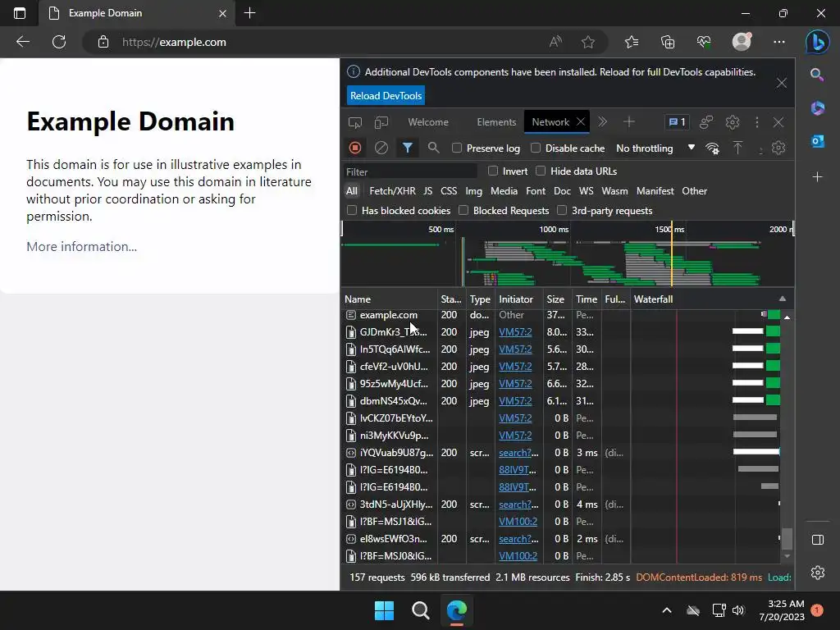Enable Disable cache checkbox
This screenshot has width=840, height=630.
click(x=536, y=148)
